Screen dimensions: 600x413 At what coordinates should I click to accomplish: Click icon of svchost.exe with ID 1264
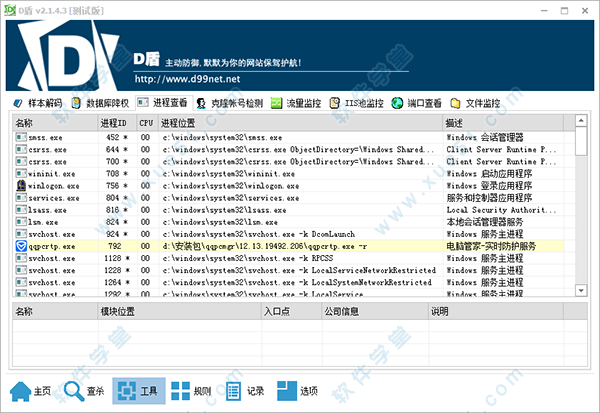click(21, 282)
